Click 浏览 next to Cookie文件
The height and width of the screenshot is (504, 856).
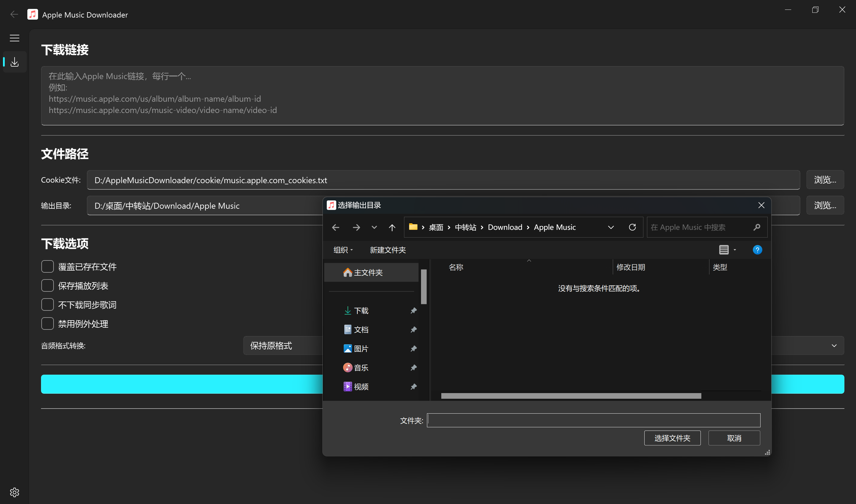pos(825,180)
